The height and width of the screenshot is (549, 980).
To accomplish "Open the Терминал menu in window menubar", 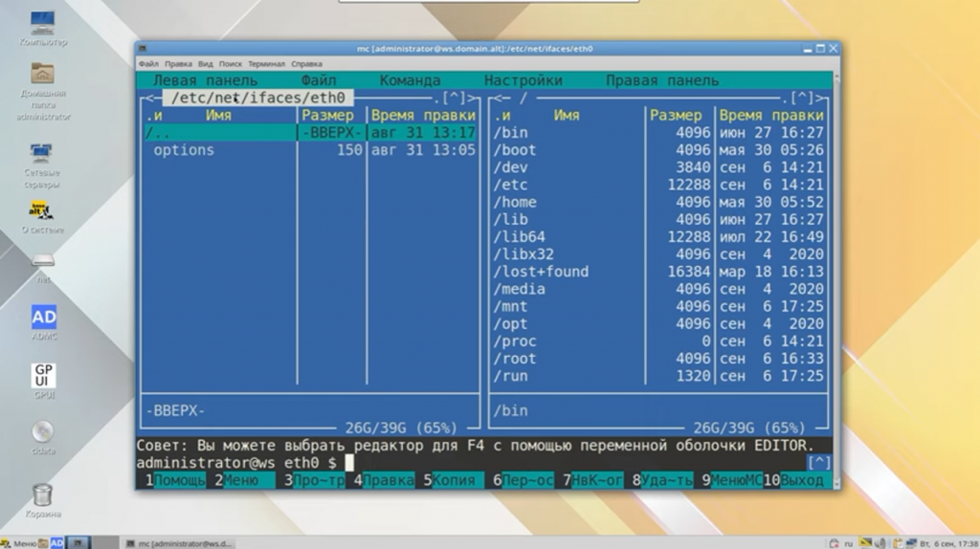I will click(267, 64).
